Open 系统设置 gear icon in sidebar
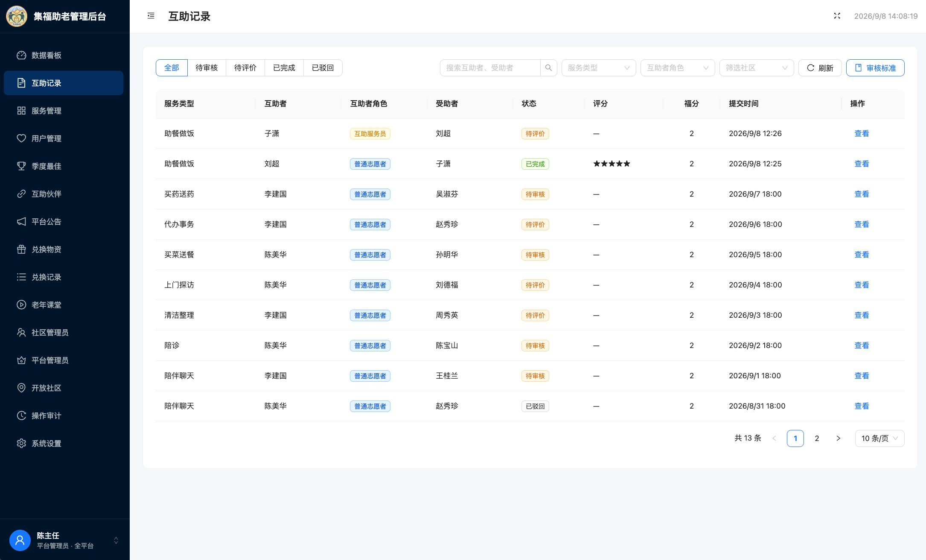The width and height of the screenshot is (926, 560). [x=21, y=444]
